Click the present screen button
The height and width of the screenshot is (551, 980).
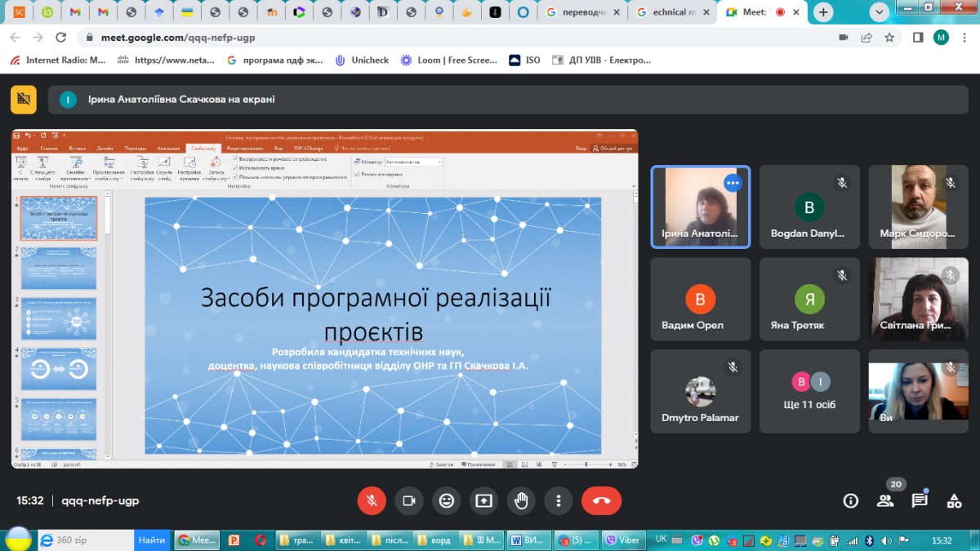(x=483, y=500)
